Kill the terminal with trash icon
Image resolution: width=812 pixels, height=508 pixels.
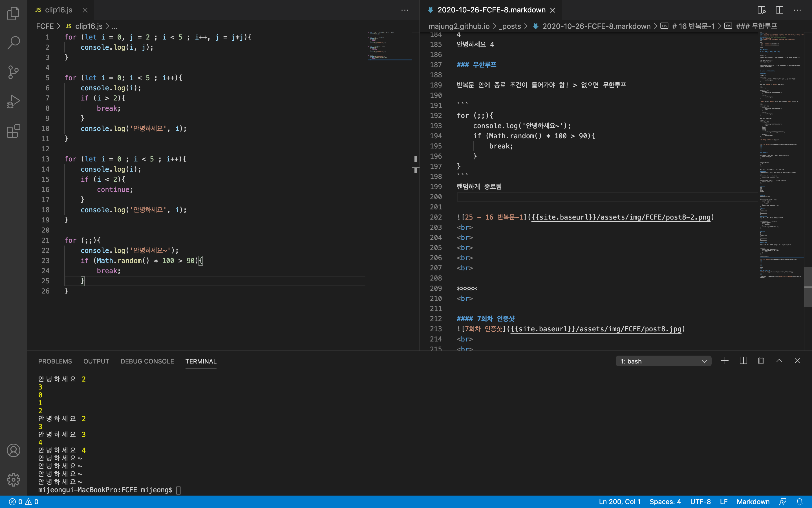tap(761, 361)
